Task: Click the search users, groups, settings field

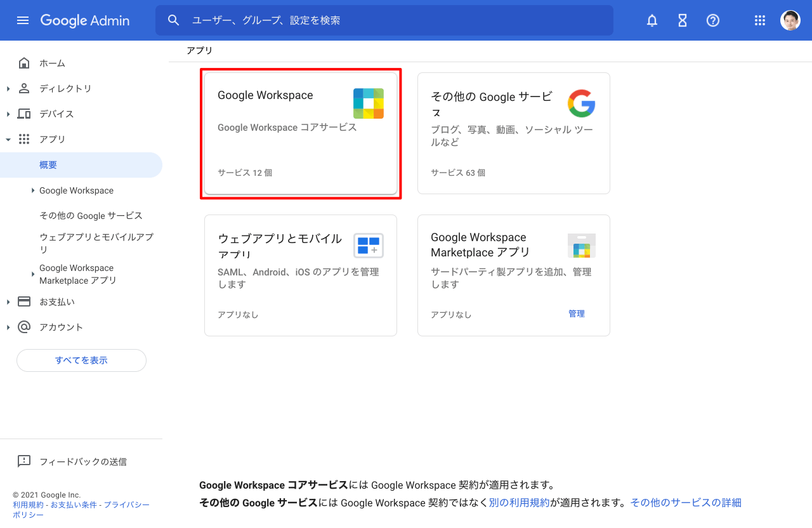Action: pyautogui.click(x=384, y=20)
